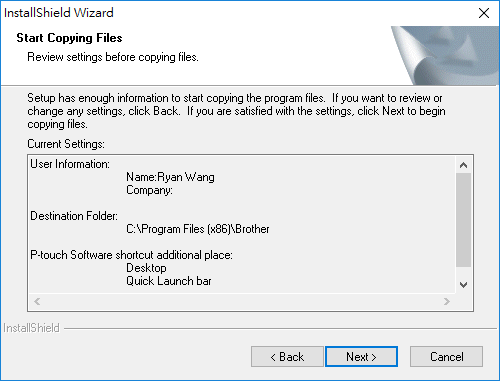This screenshot has height=381, width=500.
Task: Click 'Review settings before copying files.' text
Action: [x=113, y=57]
